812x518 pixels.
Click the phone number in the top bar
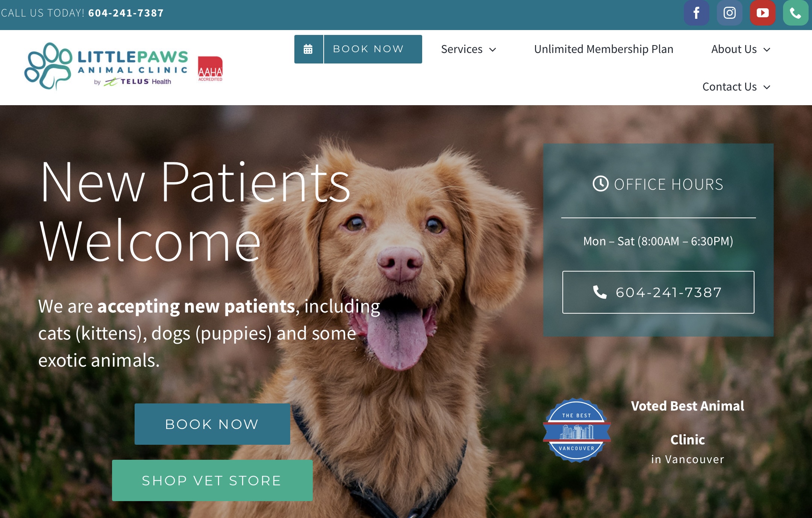tap(126, 13)
